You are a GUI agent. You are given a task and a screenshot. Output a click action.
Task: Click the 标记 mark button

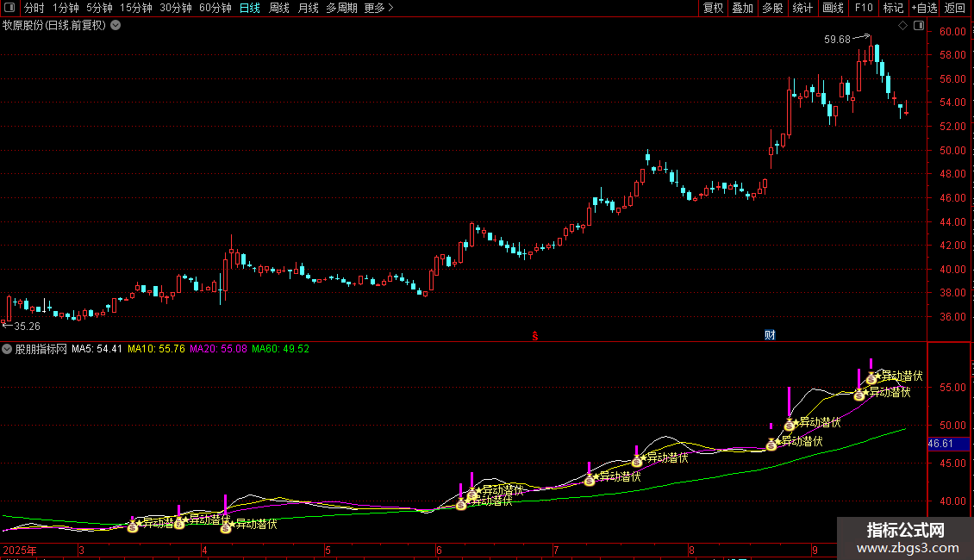893,8
